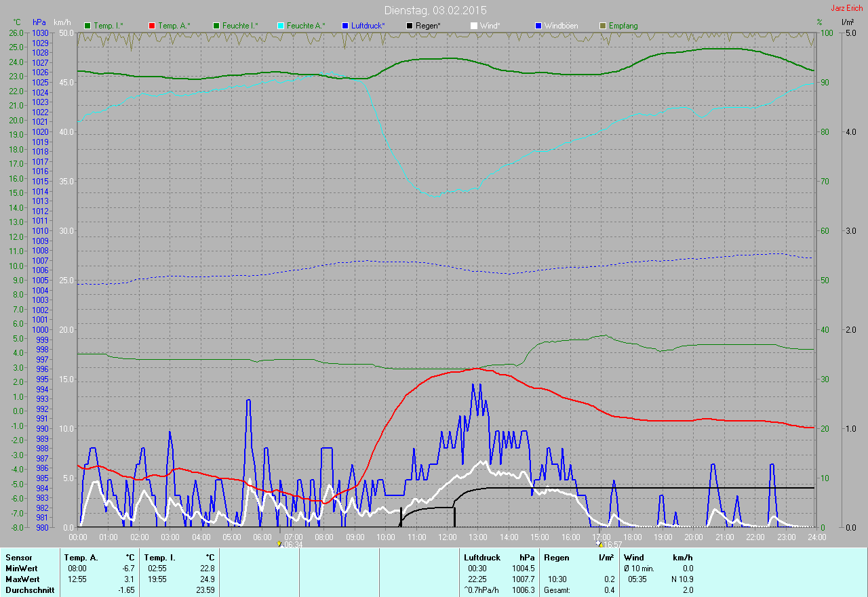Click the Regen column header in table
This screenshot has width=868, height=597.
tap(556, 558)
